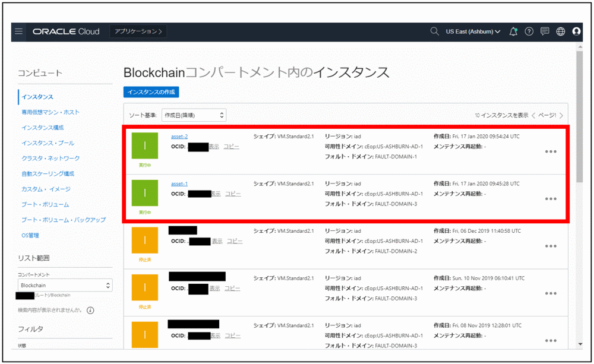Open the language globe icon

click(x=561, y=31)
